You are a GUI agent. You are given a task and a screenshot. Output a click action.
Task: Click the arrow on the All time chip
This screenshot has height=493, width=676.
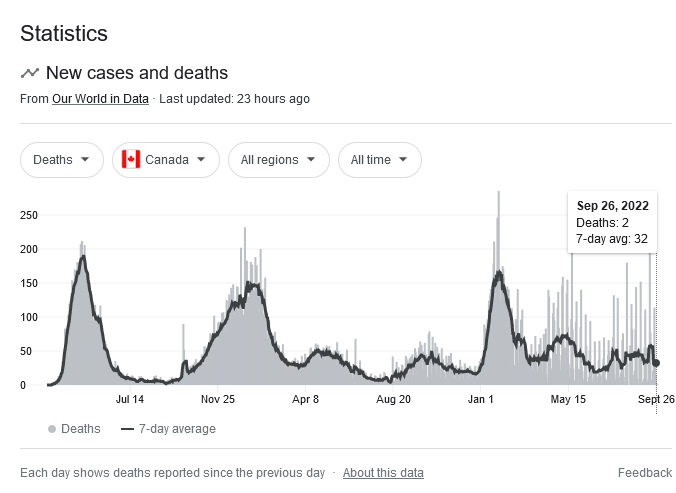(x=403, y=160)
